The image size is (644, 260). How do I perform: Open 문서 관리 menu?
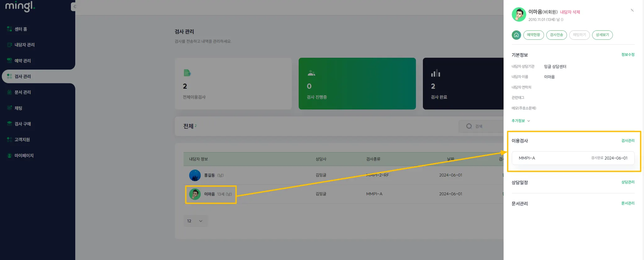[x=23, y=92]
